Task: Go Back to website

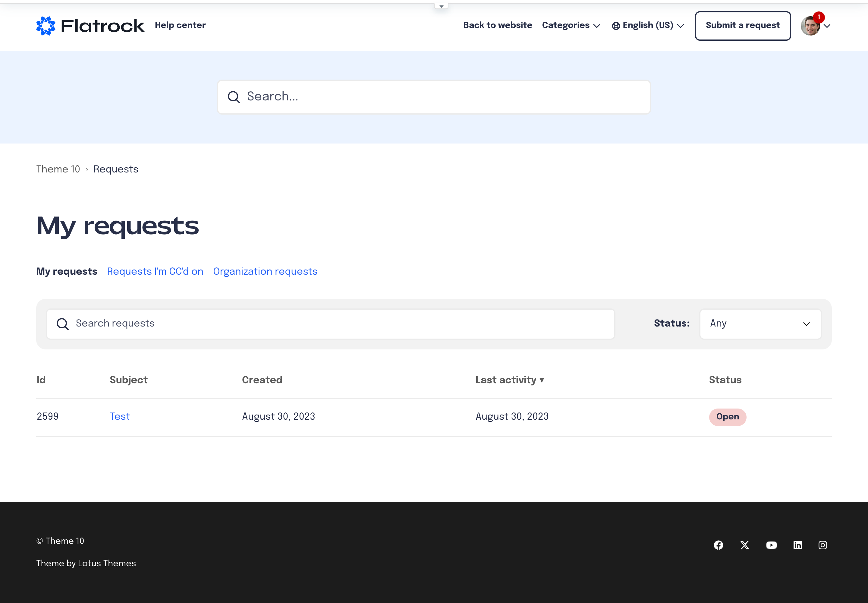Action: (498, 25)
